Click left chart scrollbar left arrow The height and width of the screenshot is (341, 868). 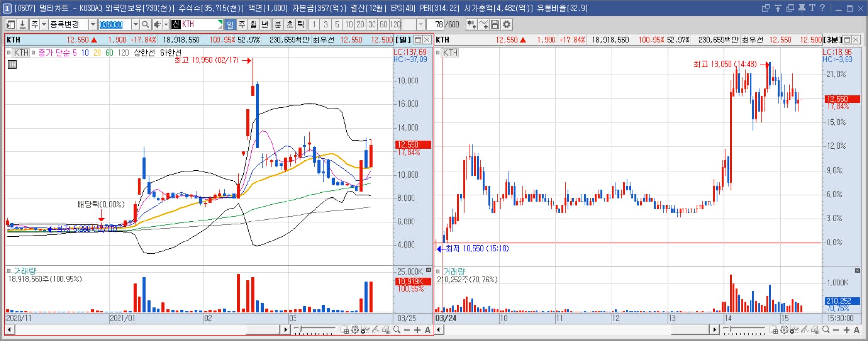click(9, 330)
